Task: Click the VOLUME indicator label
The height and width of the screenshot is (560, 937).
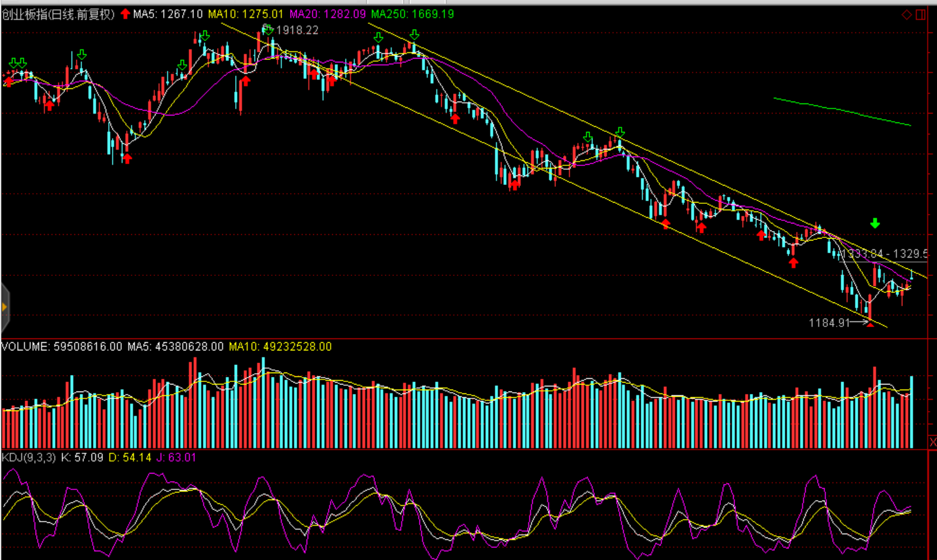Action: [x=61, y=347]
